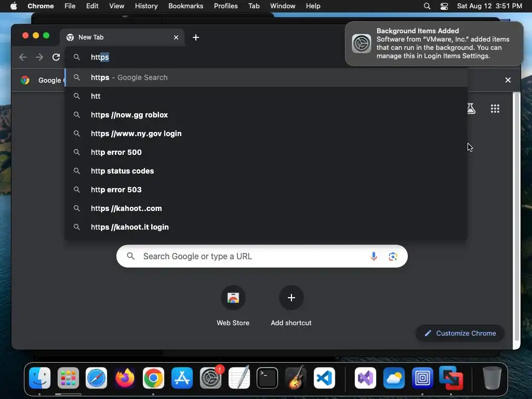Start voice search with microphone icon
532x399 pixels.
(374, 257)
